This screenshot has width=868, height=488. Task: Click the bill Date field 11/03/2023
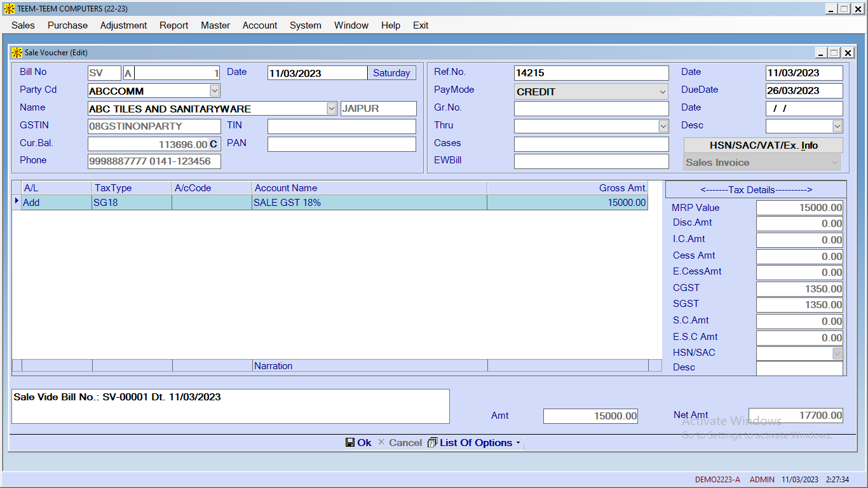tap(318, 73)
